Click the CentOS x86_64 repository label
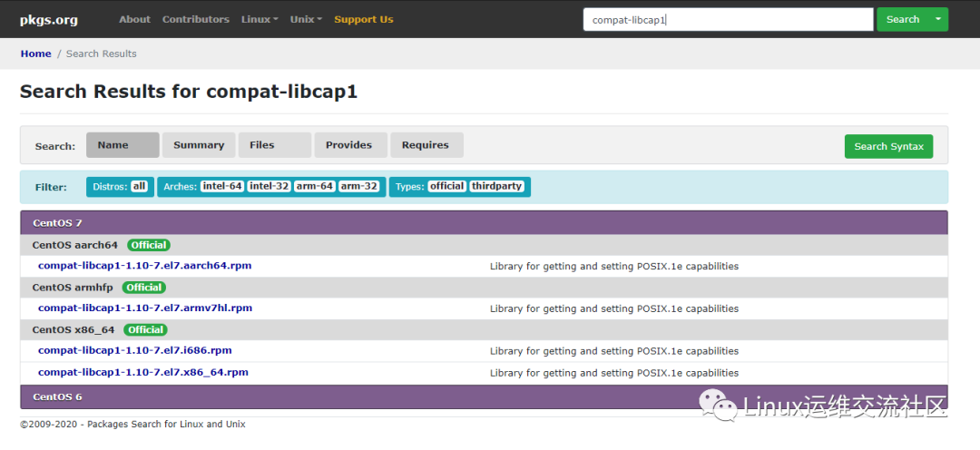Image resolution: width=980 pixels, height=450 pixels. pyautogui.click(x=73, y=329)
